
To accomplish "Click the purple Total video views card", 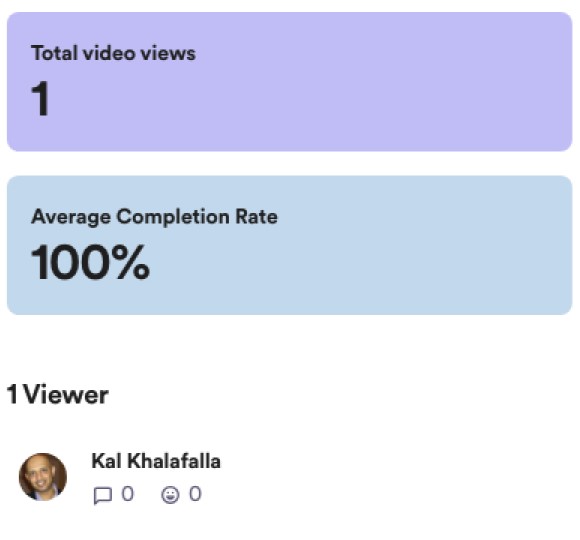I will coord(290,82).
